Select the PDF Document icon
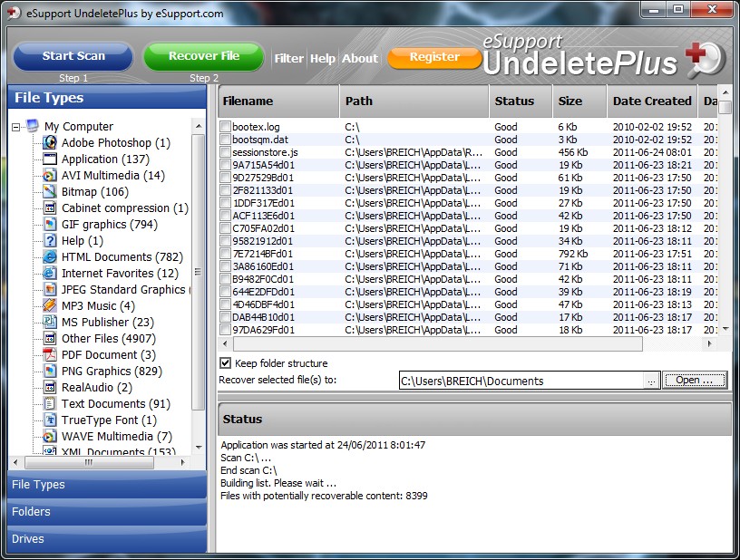 (x=50, y=354)
